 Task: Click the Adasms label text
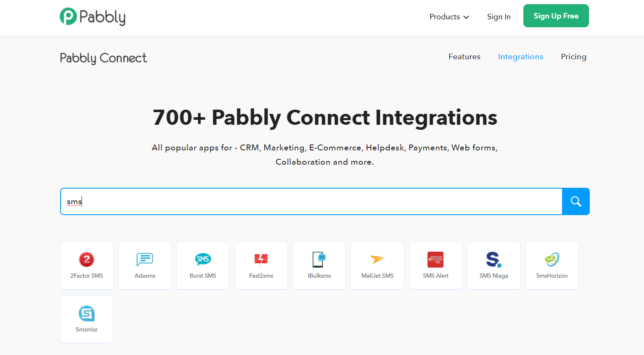pos(145,276)
